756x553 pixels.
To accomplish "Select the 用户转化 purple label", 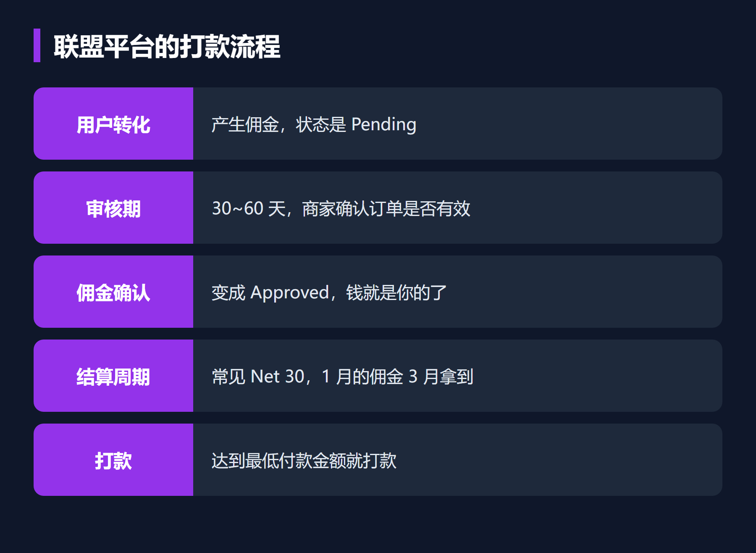I will (x=113, y=124).
